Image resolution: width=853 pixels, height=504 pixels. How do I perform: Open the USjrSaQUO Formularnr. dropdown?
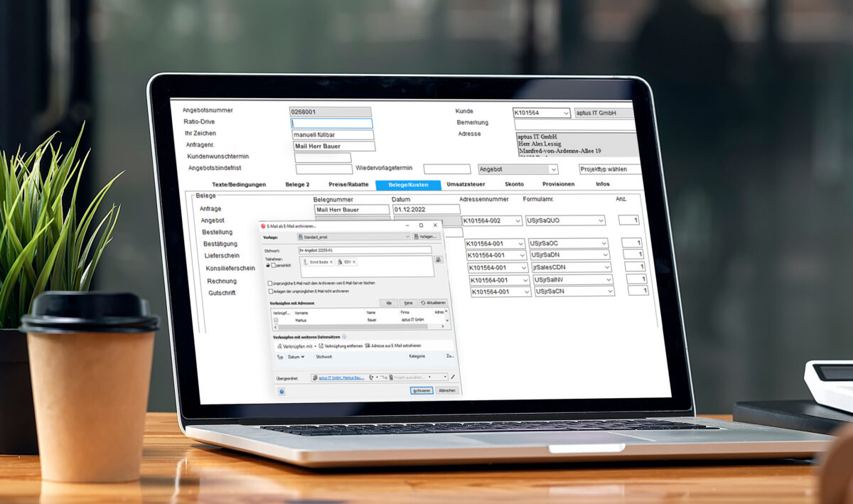(x=600, y=221)
